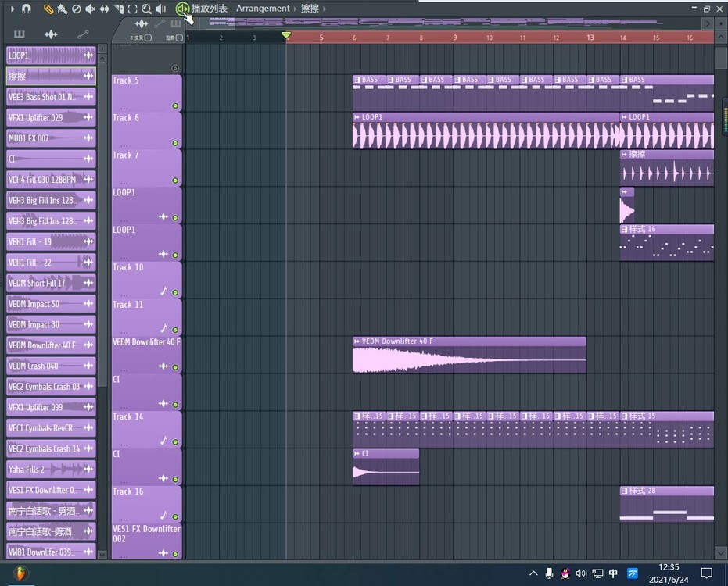Switch picker to audio clips tab
This screenshot has width=728, height=586.
point(51,34)
